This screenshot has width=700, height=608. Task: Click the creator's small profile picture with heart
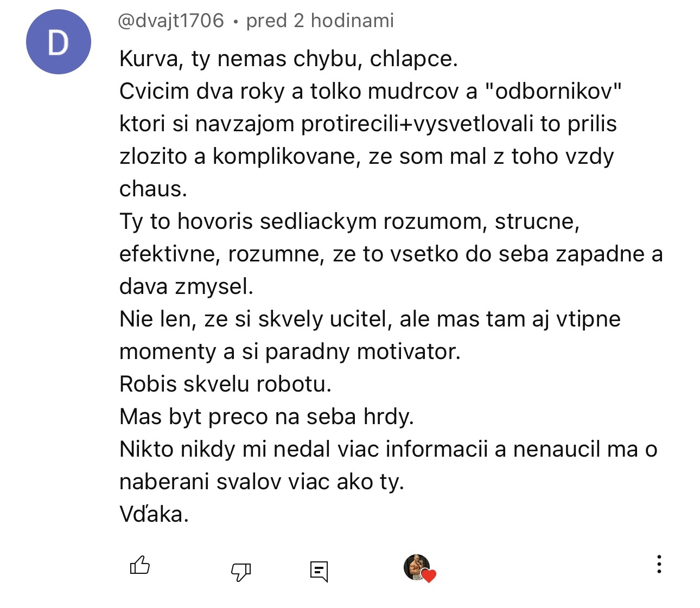pyautogui.click(x=417, y=567)
